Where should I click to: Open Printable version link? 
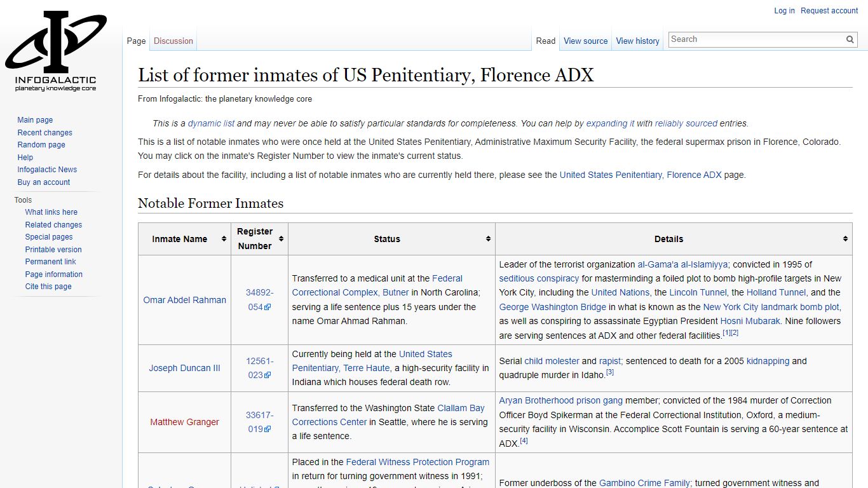[53, 250]
